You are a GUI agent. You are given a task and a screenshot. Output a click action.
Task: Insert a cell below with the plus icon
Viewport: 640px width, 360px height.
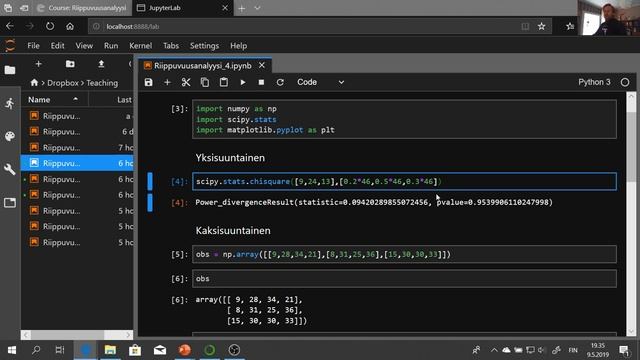167,82
